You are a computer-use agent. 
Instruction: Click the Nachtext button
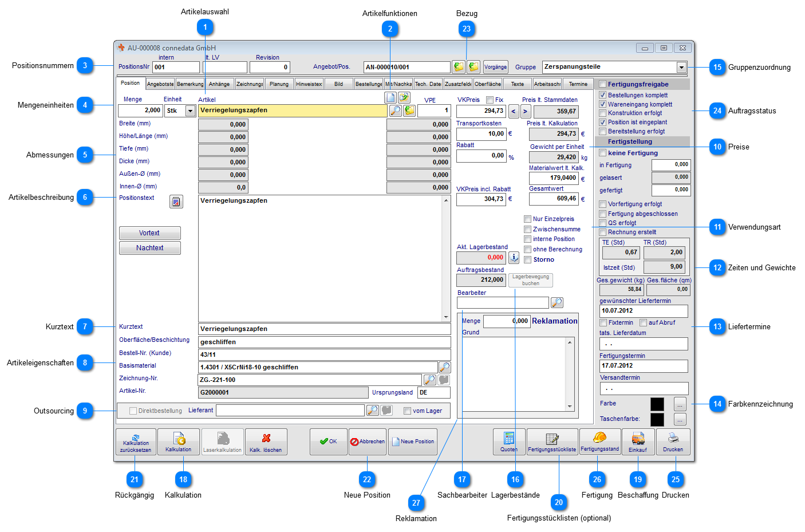[150, 248]
